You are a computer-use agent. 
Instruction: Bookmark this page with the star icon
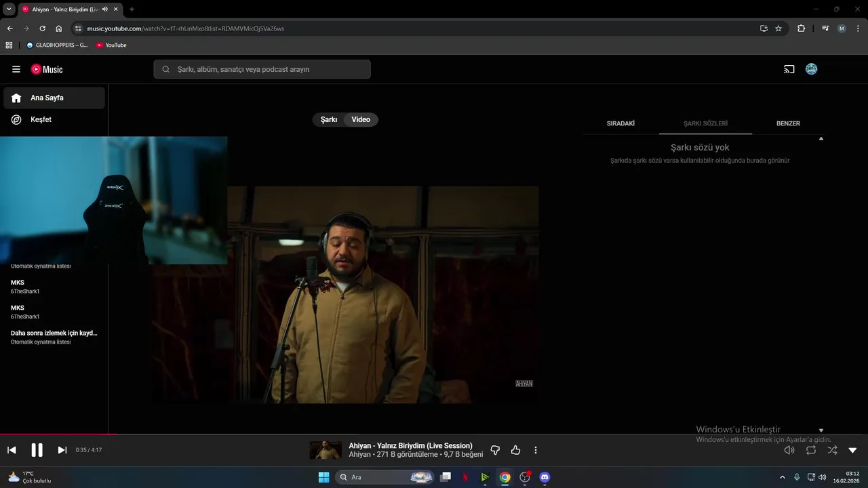[x=778, y=28]
